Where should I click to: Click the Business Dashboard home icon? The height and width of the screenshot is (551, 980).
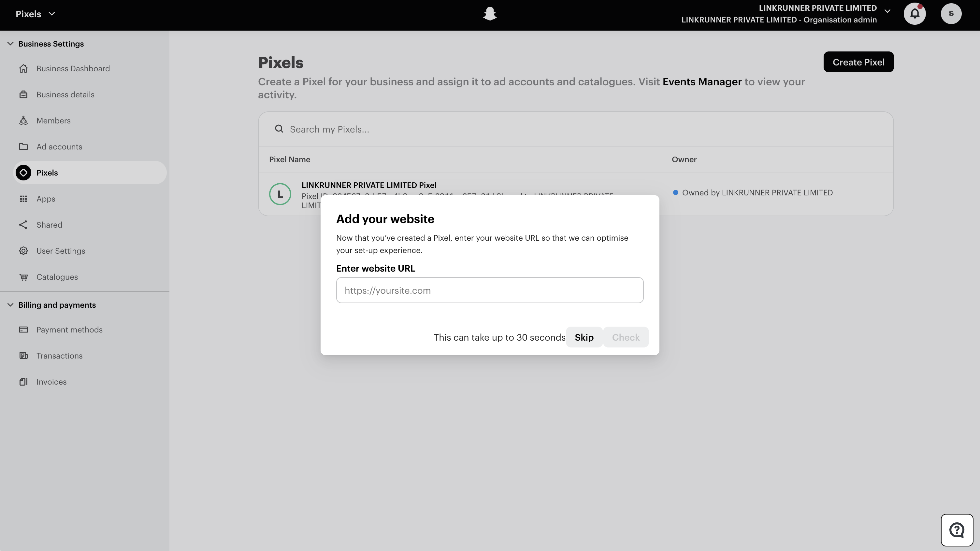click(23, 68)
